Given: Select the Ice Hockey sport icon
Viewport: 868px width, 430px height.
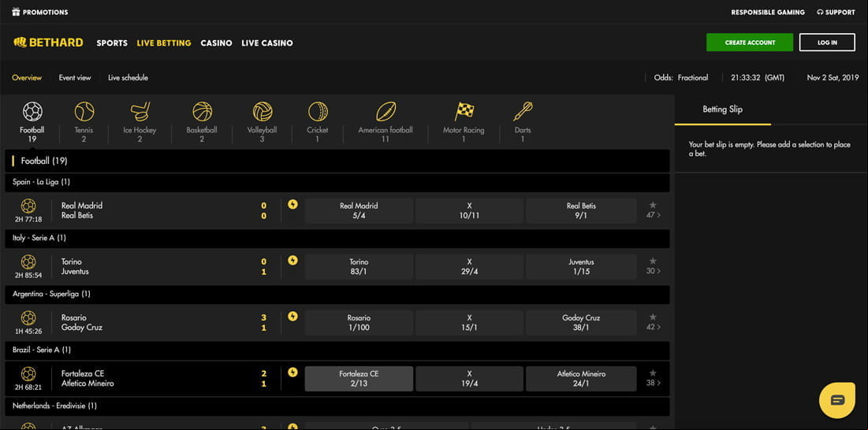Looking at the screenshot, I should click(x=140, y=112).
